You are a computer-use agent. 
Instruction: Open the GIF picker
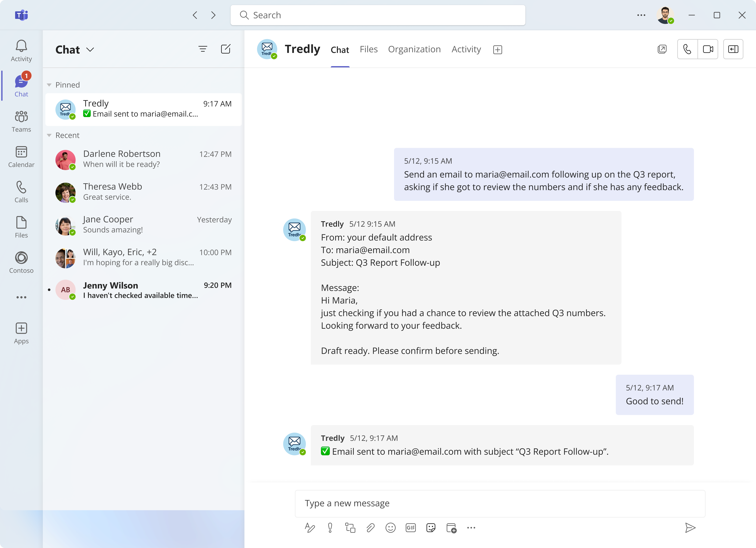click(410, 528)
